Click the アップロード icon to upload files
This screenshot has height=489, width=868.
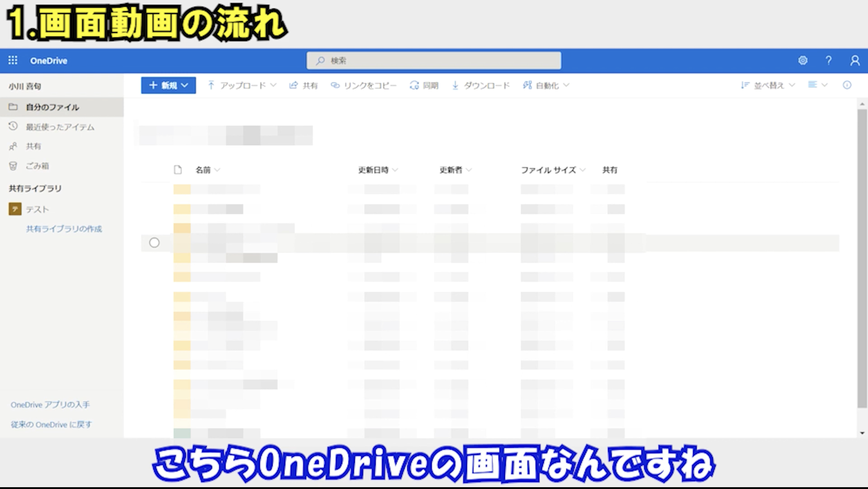point(240,85)
